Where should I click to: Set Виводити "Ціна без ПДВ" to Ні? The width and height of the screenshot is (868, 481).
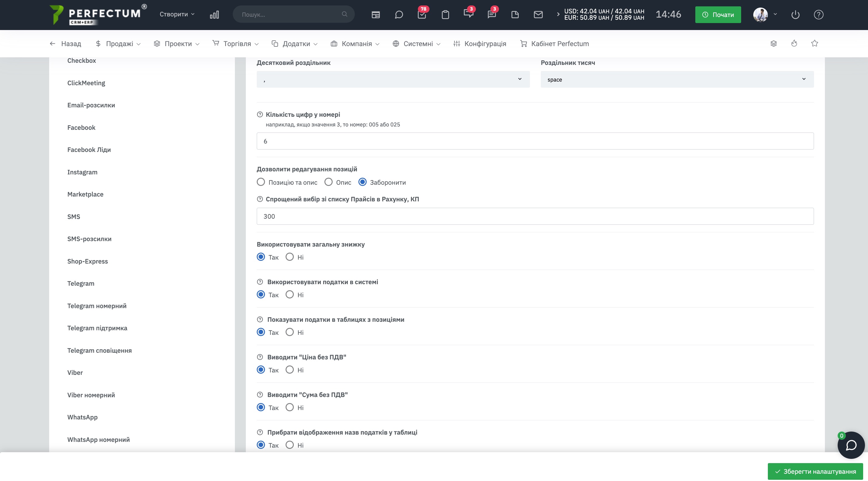pos(290,370)
